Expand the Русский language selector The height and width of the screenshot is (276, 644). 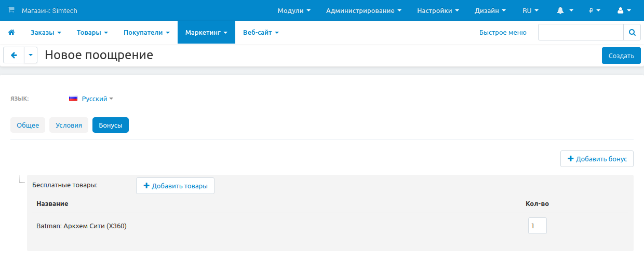[x=97, y=99]
